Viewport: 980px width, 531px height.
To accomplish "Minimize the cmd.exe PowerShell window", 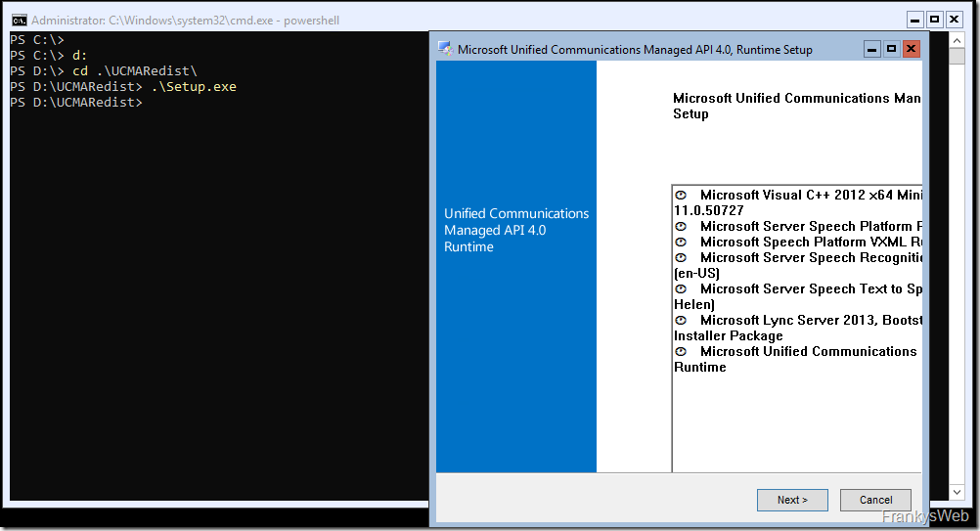I will click(x=915, y=20).
